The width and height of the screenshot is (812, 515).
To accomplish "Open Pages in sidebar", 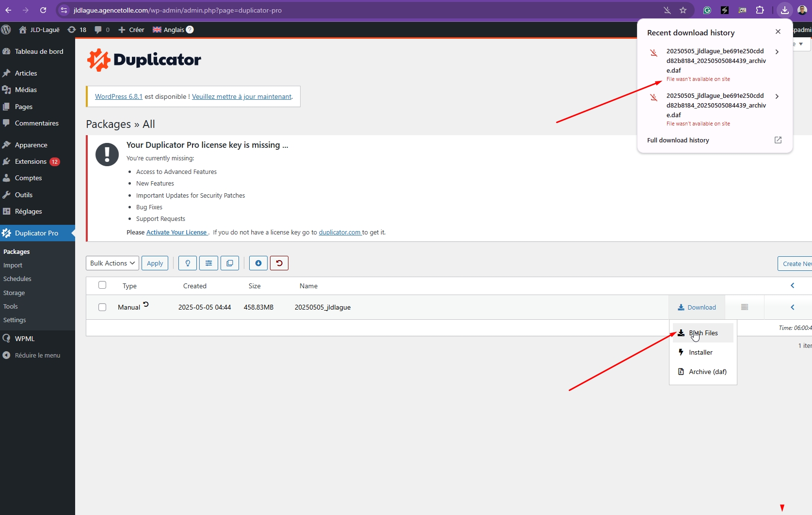I will (x=37, y=107).
